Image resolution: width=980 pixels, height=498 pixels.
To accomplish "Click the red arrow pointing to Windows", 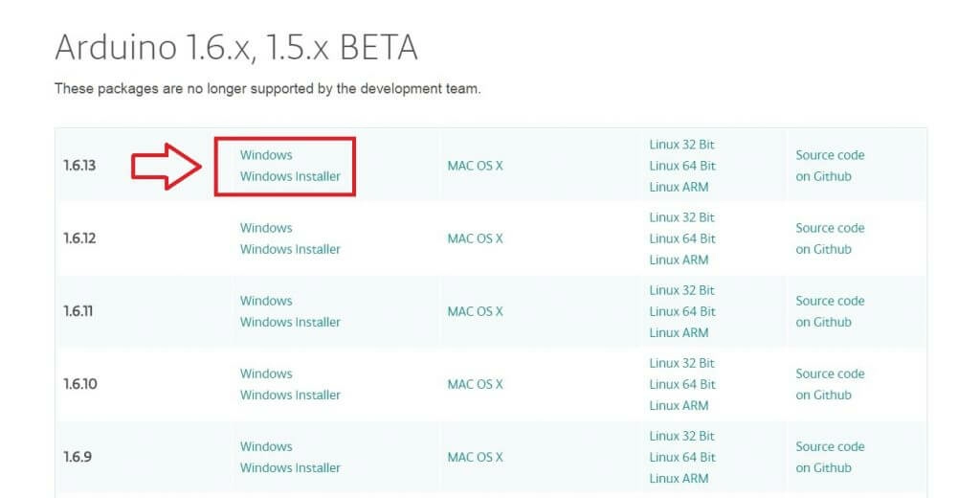I will [167, 167].
